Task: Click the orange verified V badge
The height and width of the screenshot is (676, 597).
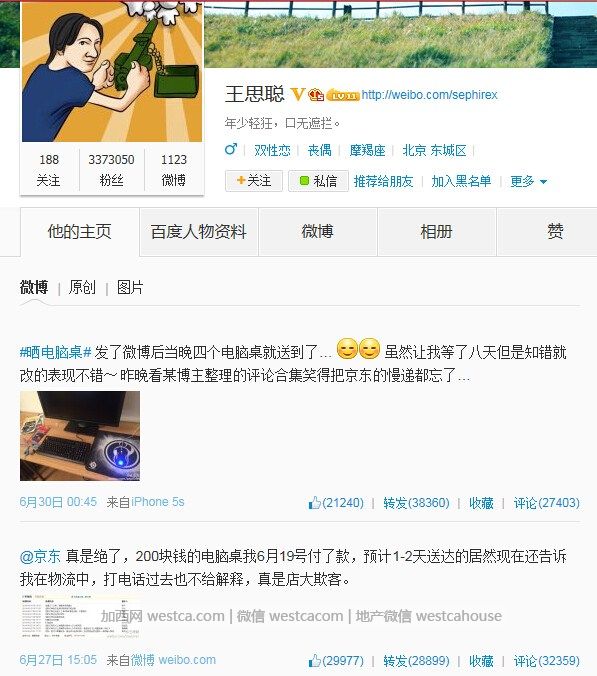Action: tap(297, 94)
